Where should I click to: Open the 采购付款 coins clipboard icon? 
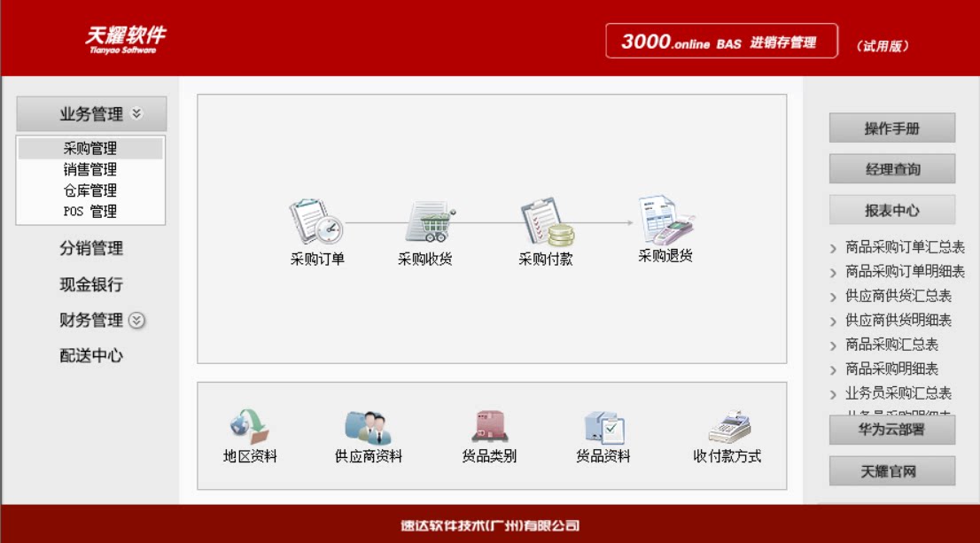click(548, 221)
